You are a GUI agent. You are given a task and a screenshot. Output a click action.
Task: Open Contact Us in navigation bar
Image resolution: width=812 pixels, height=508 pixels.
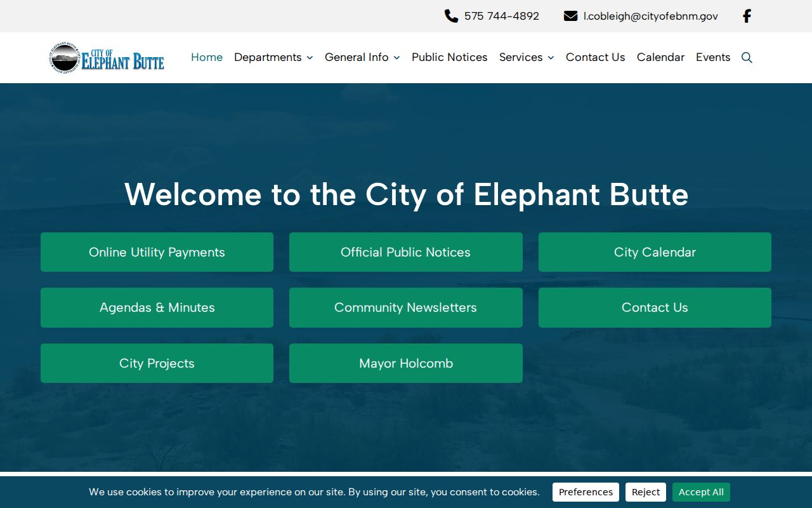(595, 57)
